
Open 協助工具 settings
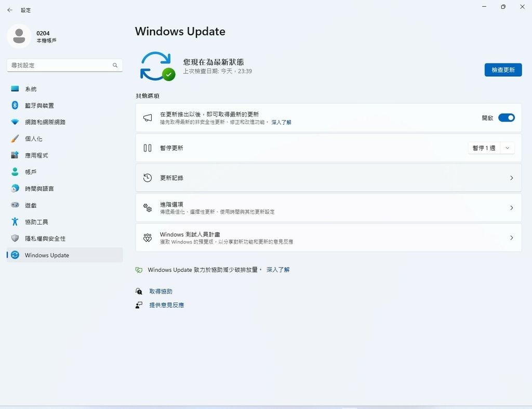click(x=65, y=221)
